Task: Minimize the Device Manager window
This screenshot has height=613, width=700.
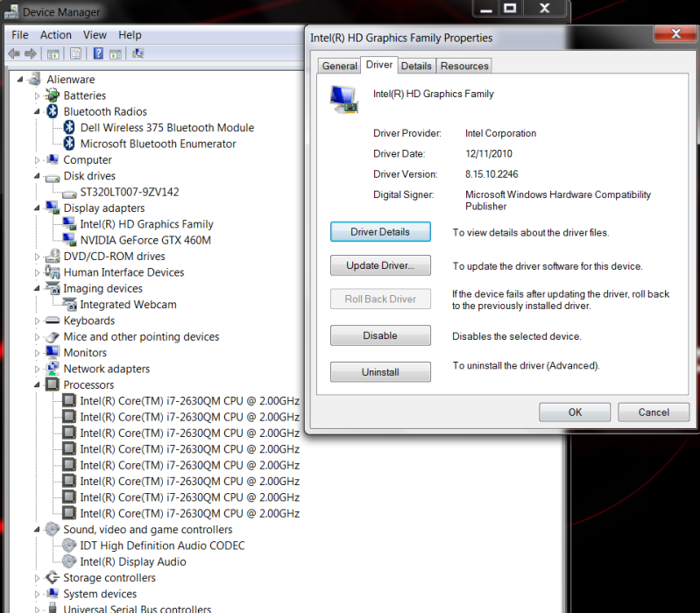Action: coord(486,8)
